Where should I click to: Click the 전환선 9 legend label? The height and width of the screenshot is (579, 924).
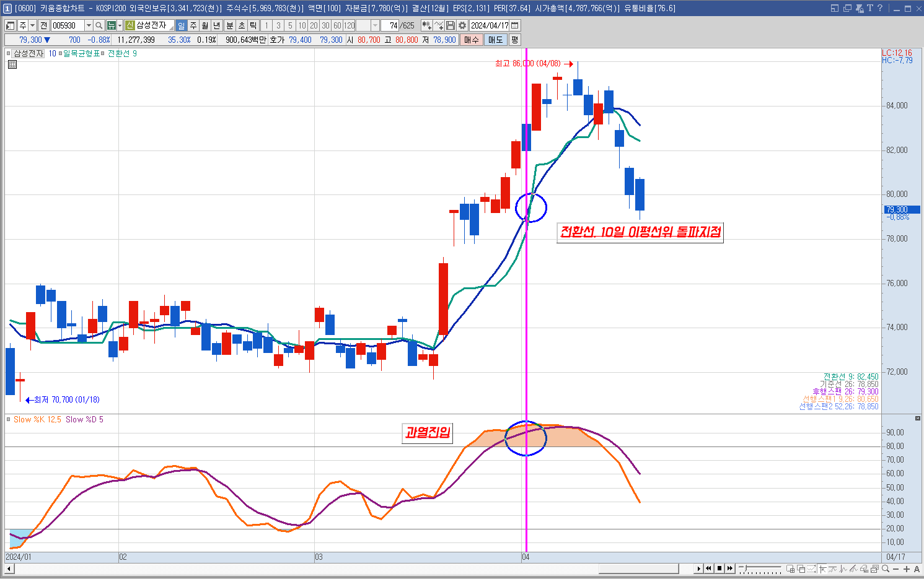(x=122, y=53)
